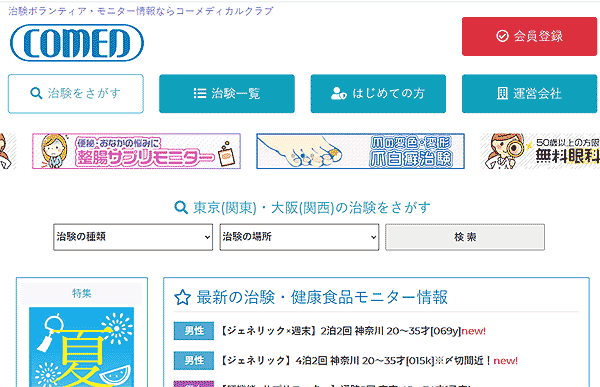
Task: Click the 最新の治験・健康食品モニター情報 heading
Action: (322, 297)
